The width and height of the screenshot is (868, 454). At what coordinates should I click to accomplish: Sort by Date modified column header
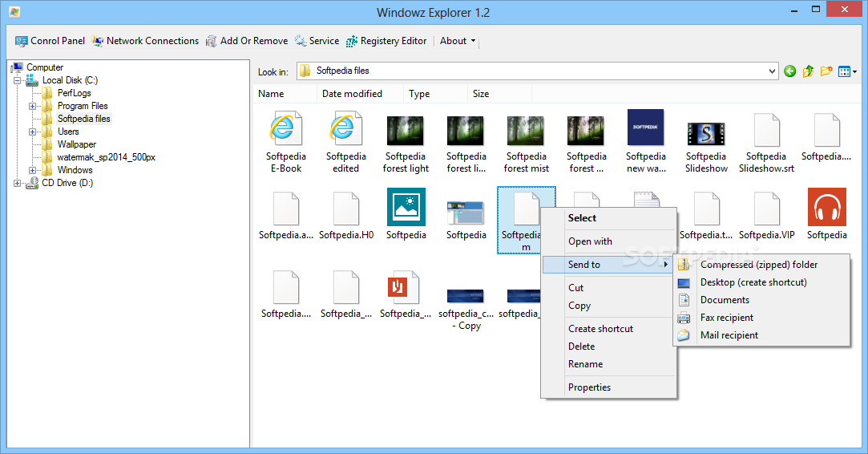[x=361, y=94]
